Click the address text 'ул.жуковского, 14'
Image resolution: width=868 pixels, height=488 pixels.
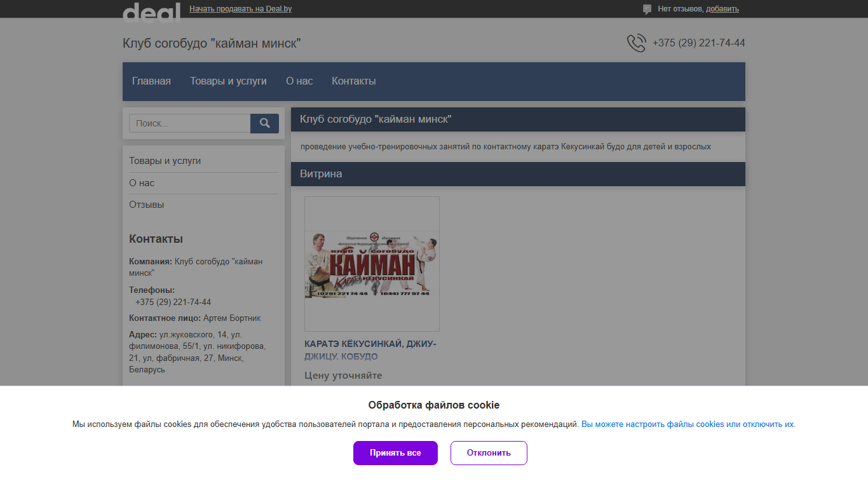click(193, 334)
